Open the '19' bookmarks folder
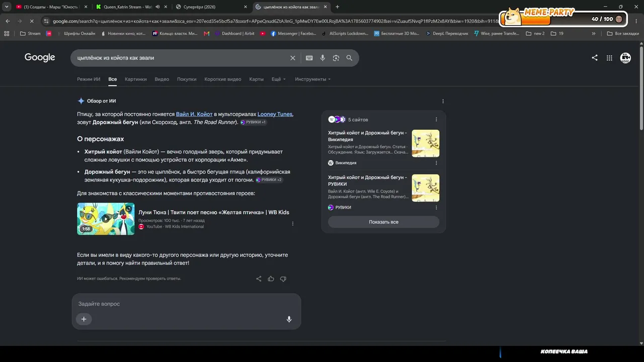 pyautogui.click(x=557, y=34)
